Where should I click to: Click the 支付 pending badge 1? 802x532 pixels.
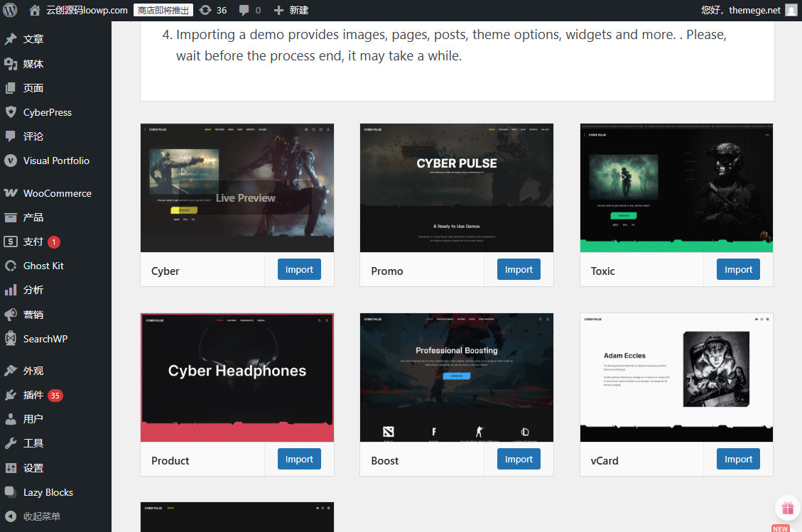coord(54,242)
